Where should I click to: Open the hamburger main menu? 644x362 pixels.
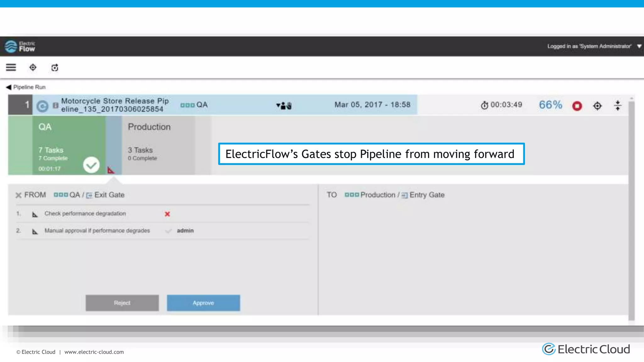(11, 67)
